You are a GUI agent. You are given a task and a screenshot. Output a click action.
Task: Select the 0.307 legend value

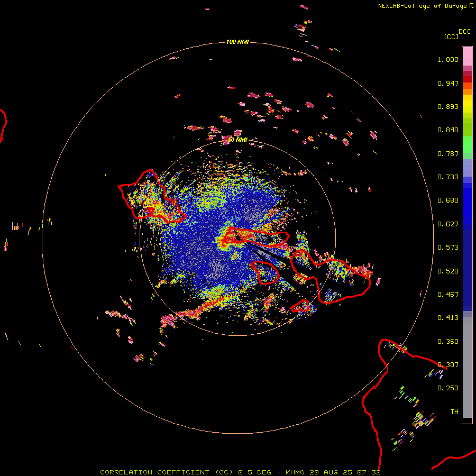click(x=448, y=365)
